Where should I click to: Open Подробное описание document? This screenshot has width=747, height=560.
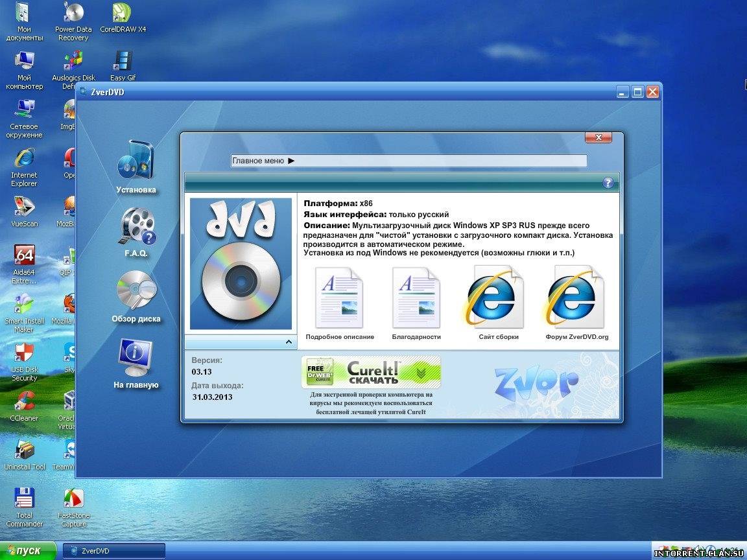tap(340, 304)
